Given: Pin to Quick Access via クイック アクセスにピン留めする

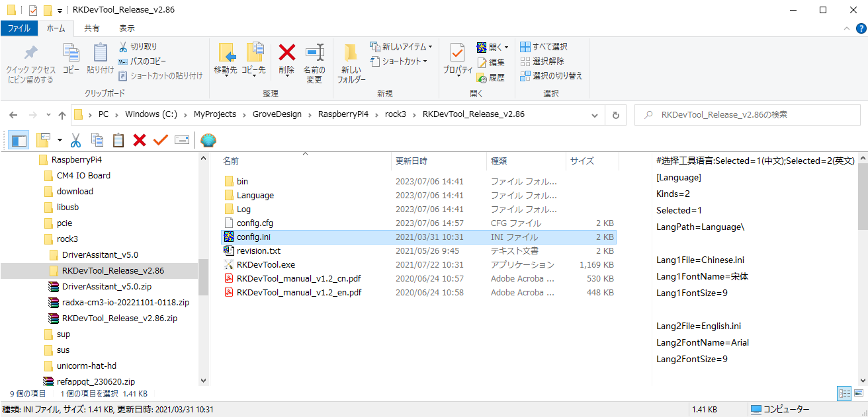Looking at the screenshot, I should click(x=30, y=64).
